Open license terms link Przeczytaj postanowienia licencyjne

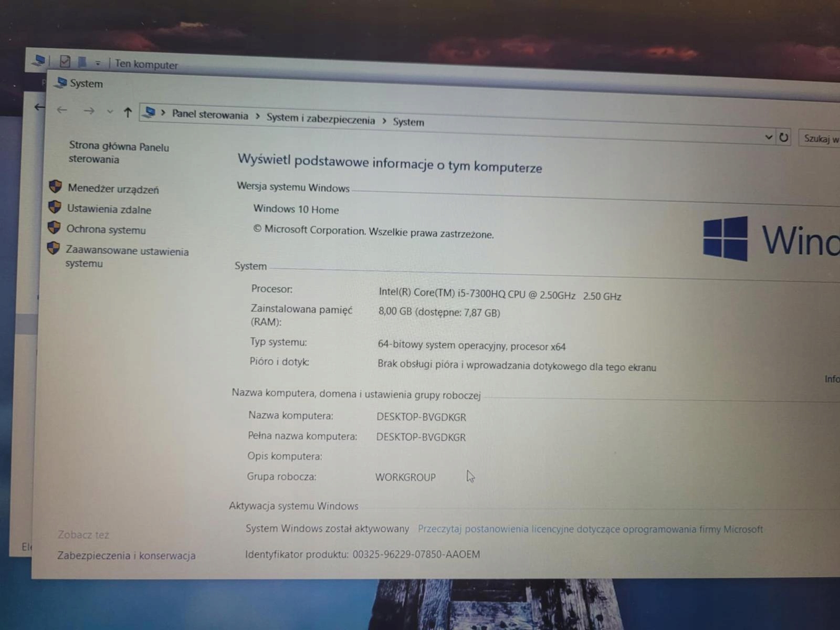tap(590, 529)
